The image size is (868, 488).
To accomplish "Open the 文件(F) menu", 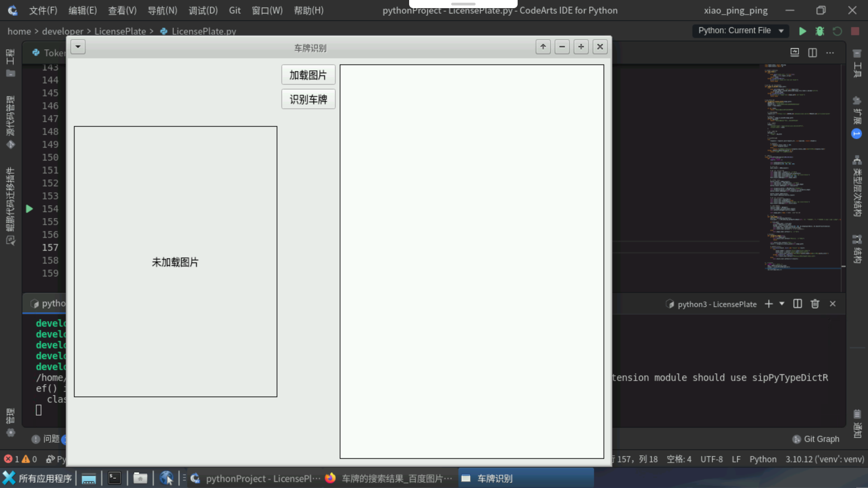I will click(43, 10).
